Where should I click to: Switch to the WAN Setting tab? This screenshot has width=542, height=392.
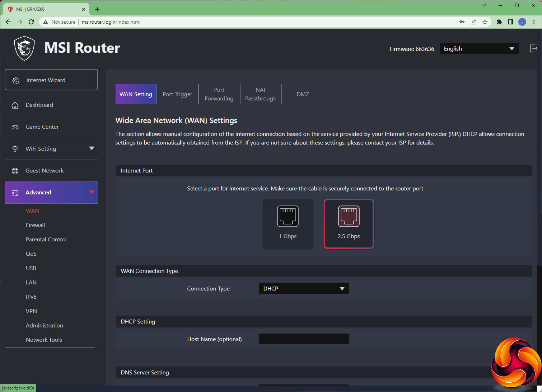(x=136, y=94)
